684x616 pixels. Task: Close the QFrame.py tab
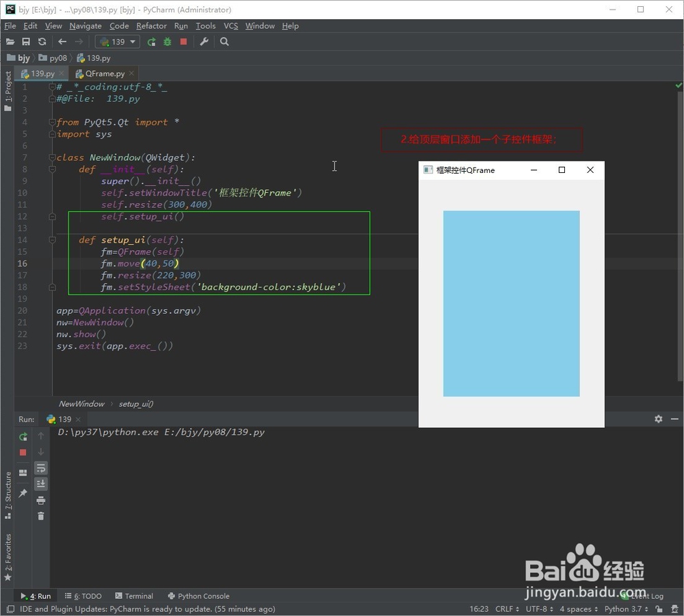point(131,73)
